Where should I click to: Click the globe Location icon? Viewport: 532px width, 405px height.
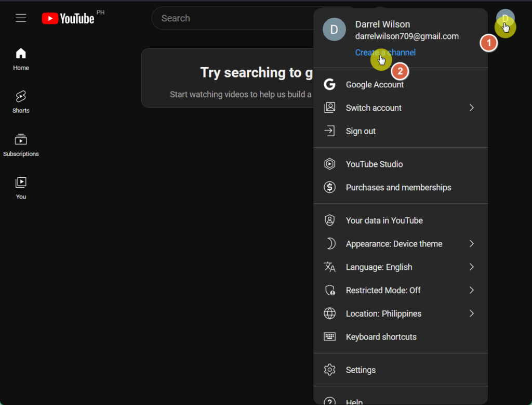(x=329, y=313)
